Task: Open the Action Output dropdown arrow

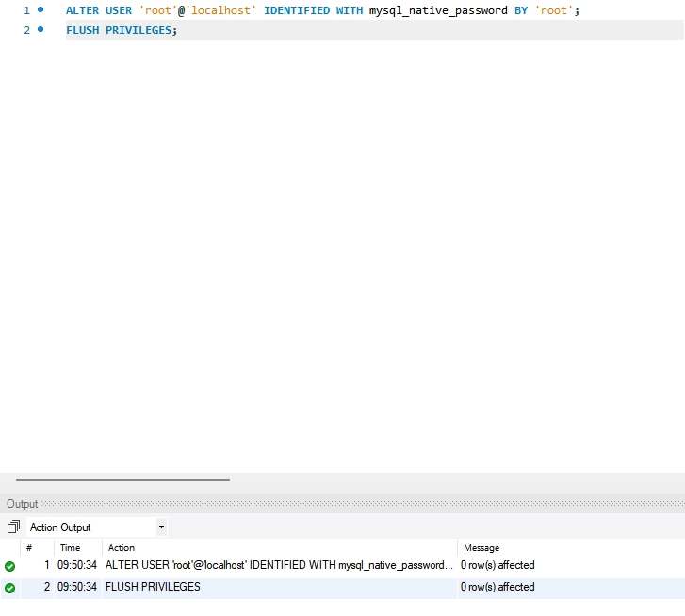Action: point(161,527)
